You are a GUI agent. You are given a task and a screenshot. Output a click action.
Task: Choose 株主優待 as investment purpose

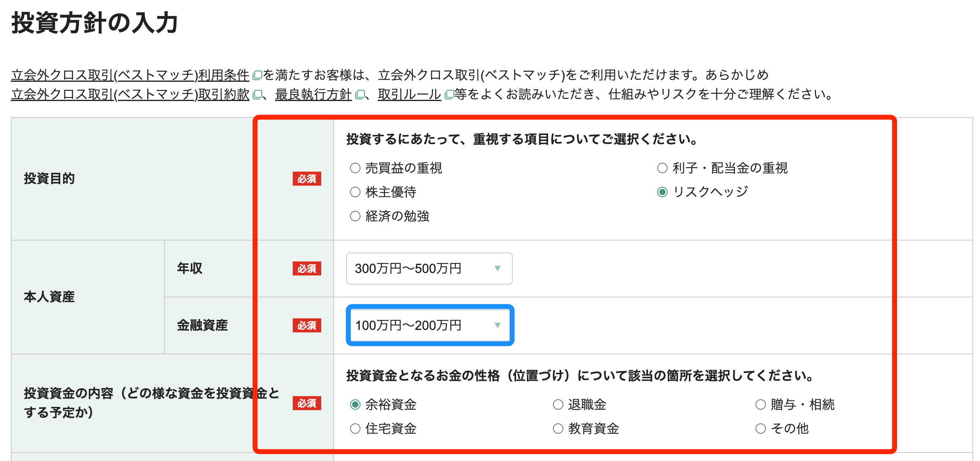354,192
